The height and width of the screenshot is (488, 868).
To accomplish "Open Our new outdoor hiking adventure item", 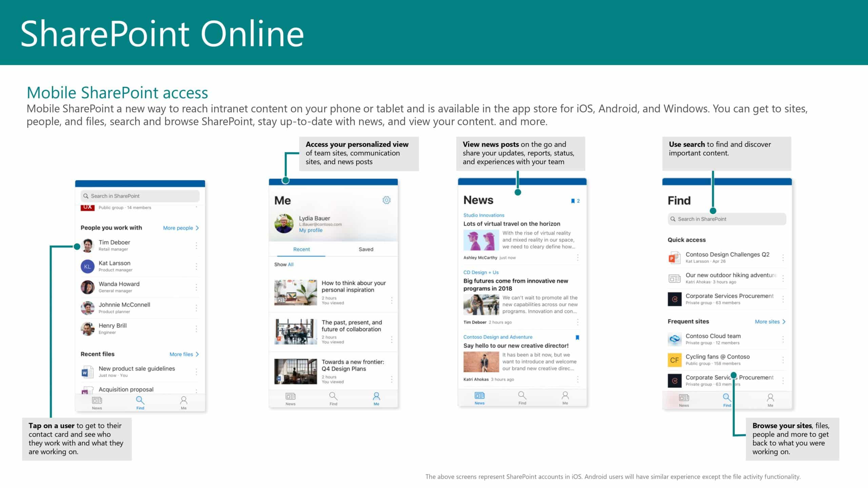I will 727,278.
